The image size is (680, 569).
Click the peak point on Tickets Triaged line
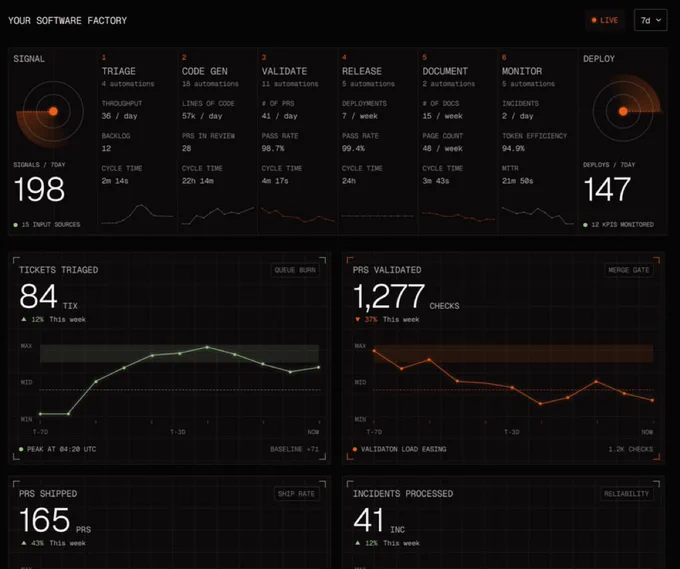(x=207, y=347)
